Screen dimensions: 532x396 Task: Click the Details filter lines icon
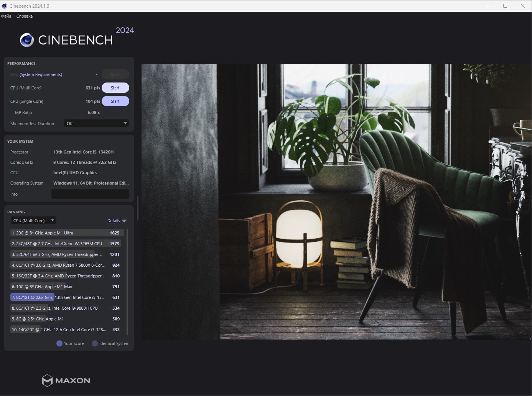tap(124, 221)
